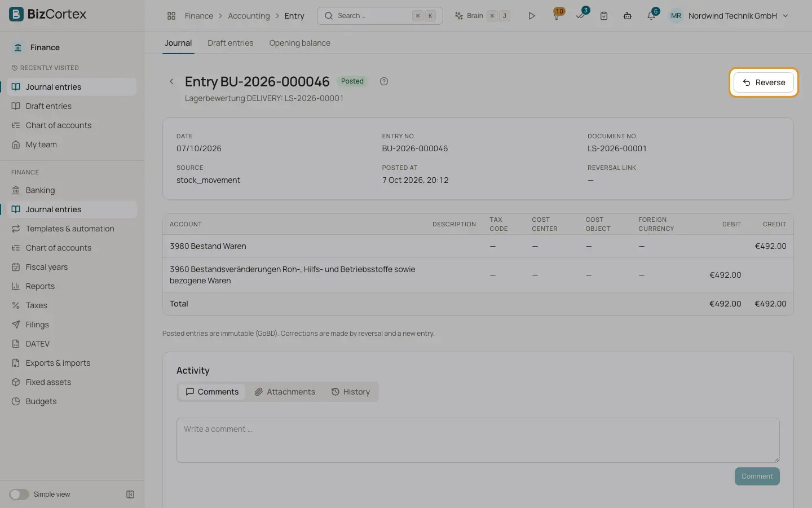Click the Write a comment text area
This screenshot has height=508, width=812.
coord(478,440)
